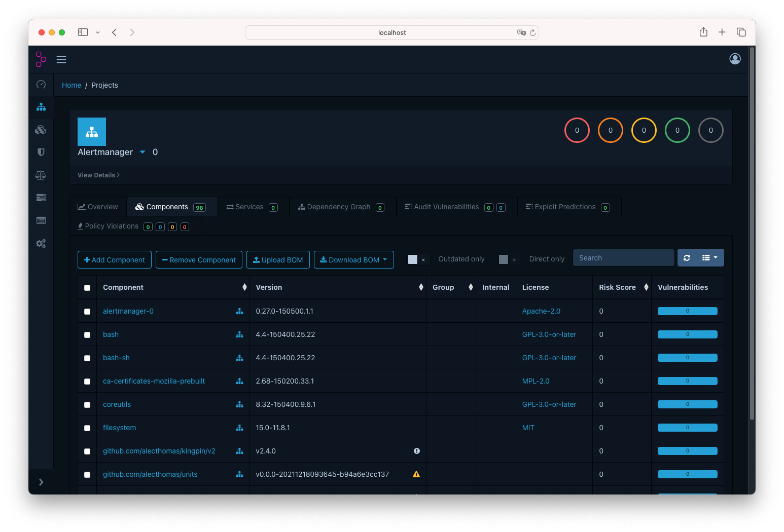Show dependency graph for alertmanager-0 row

(239, 311)
